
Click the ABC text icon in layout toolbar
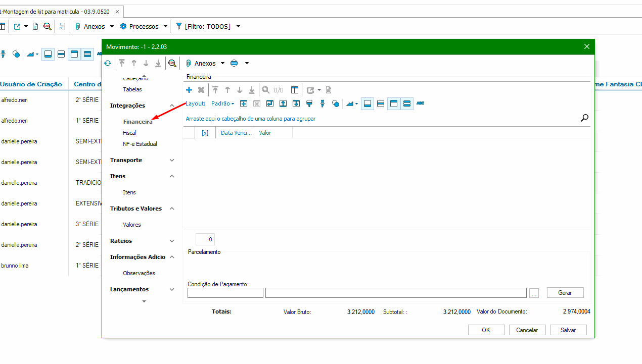tap(420, 103)
